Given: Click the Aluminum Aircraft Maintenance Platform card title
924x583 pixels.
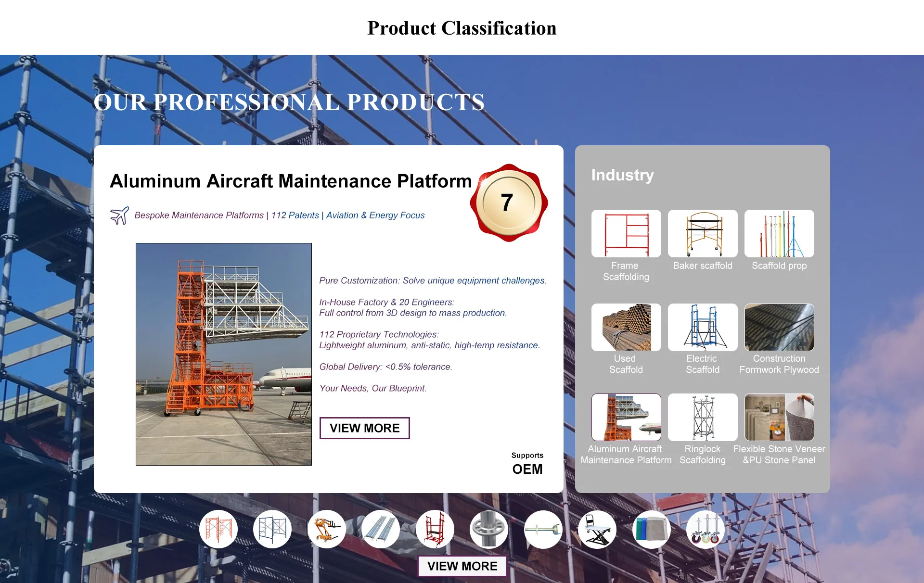Looking at the screenshot, I should [x=291, y=181].
